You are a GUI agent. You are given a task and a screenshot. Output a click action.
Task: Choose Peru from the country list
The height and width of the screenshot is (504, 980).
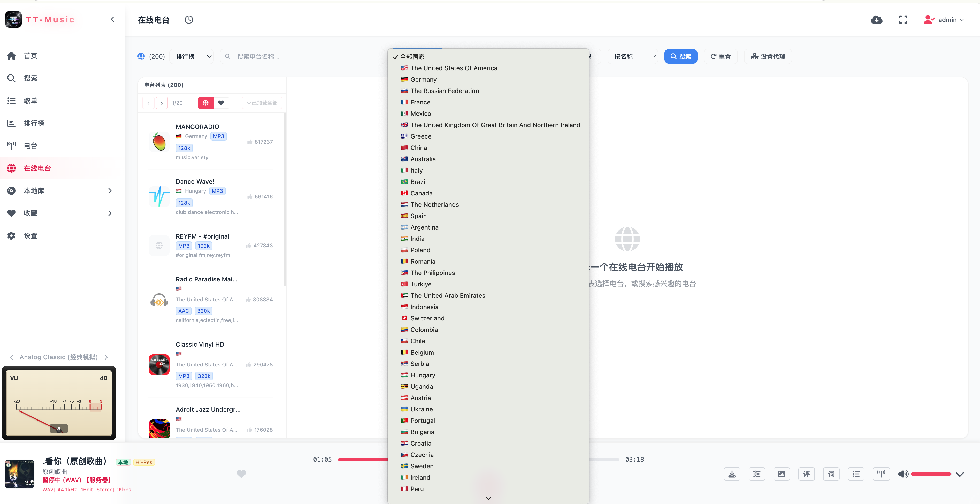pos(488,489)
